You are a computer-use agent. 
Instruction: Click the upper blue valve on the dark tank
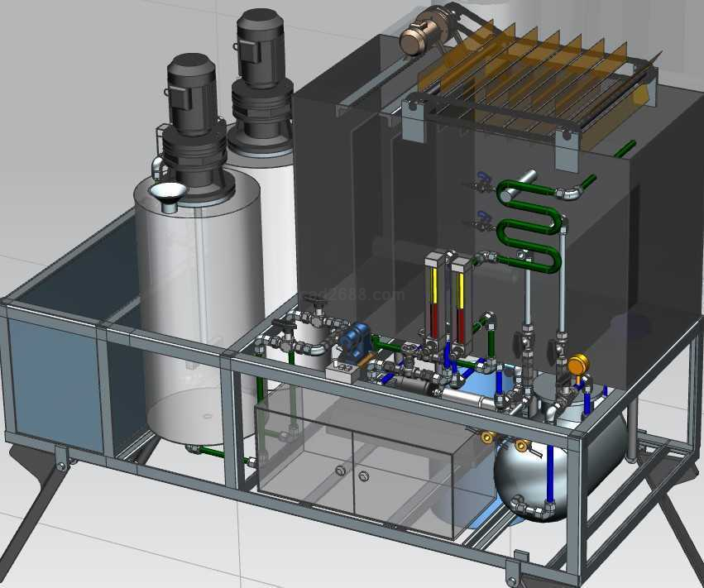(x=482, y=179)
